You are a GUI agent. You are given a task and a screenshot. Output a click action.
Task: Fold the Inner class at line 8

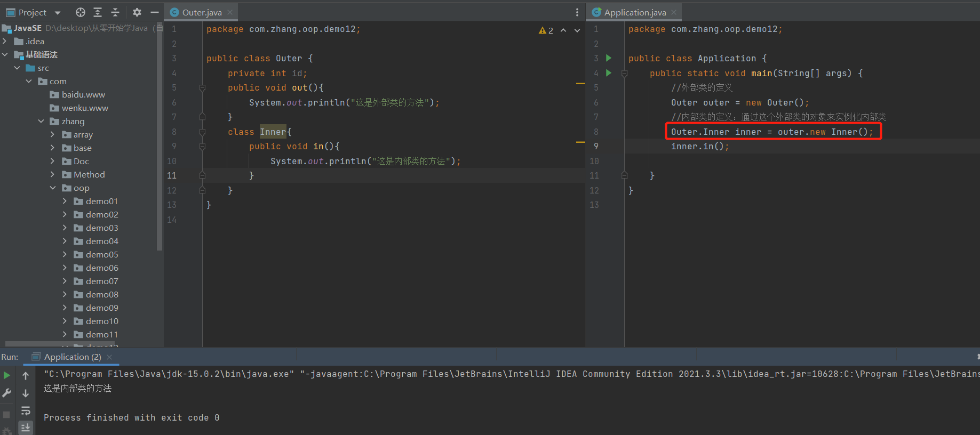click(x=202, y=132)
